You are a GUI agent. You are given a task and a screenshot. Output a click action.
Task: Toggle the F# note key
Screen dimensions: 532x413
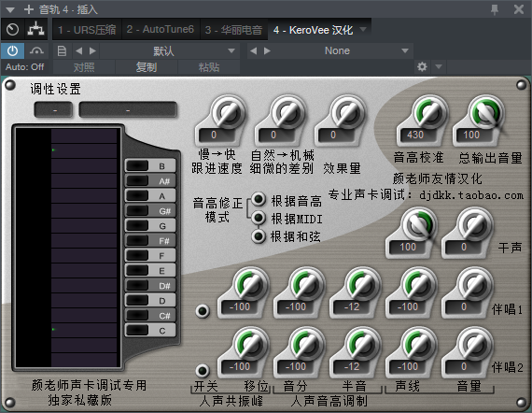click(x=150, y=240)
